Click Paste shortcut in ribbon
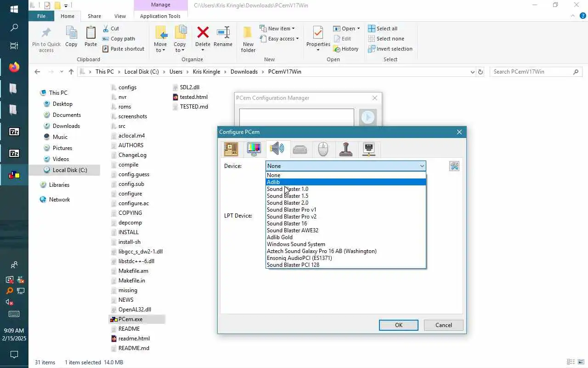This screenshot has width=588, height=368. click(x=123, y=49)
